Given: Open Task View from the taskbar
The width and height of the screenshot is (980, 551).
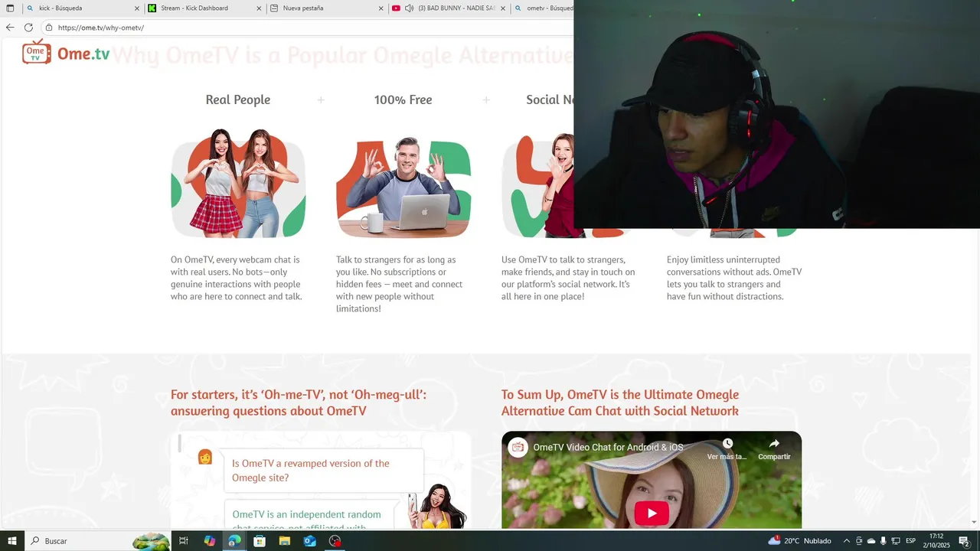Looking at the screenshot, I should coord(184,541).
